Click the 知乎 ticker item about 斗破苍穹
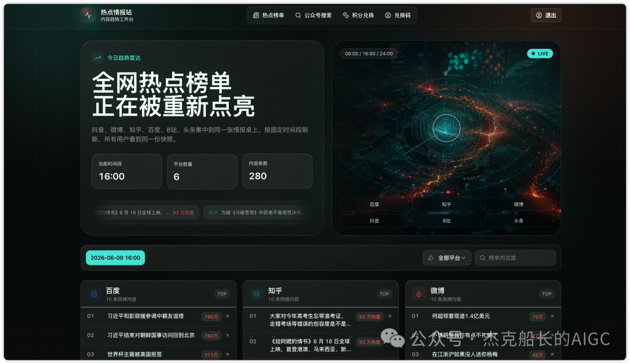 (x=257, y=212)
